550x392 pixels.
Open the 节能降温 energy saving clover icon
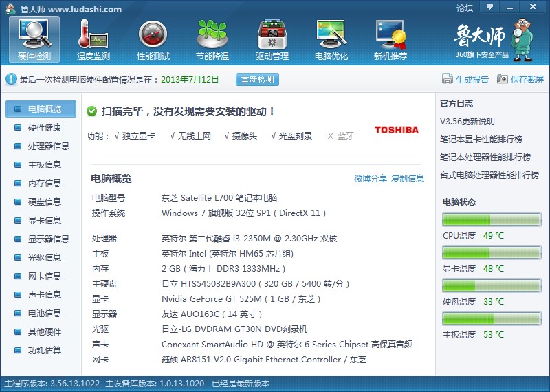[212, 39]
